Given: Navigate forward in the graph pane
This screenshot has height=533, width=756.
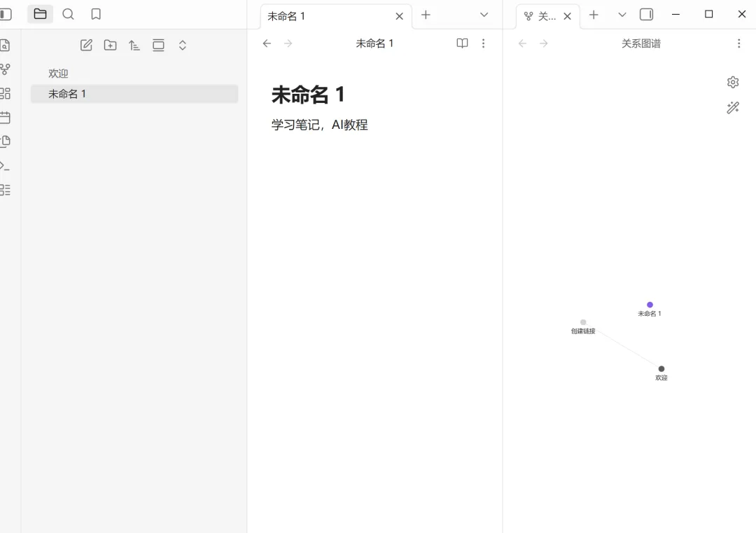Looking at the screenshot, I should pos(544,43).
